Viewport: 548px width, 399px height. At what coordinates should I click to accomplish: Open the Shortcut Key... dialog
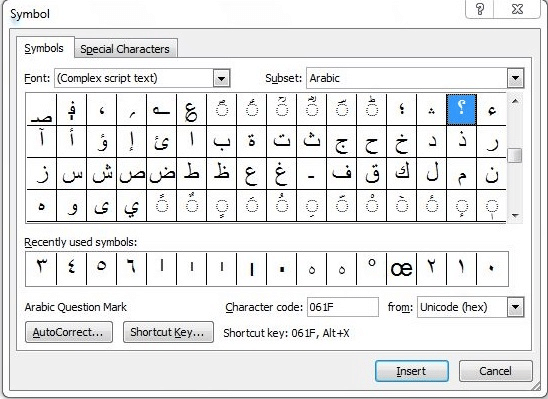(168, 332)
